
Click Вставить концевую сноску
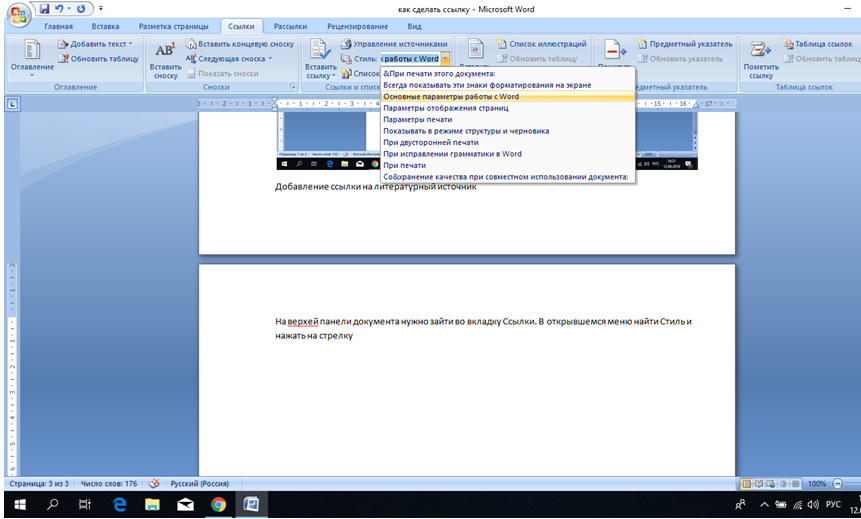coord(238,44)
